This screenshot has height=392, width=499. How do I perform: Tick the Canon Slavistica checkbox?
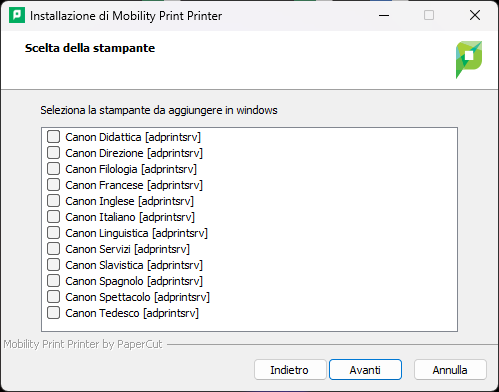tap(53, 265)
